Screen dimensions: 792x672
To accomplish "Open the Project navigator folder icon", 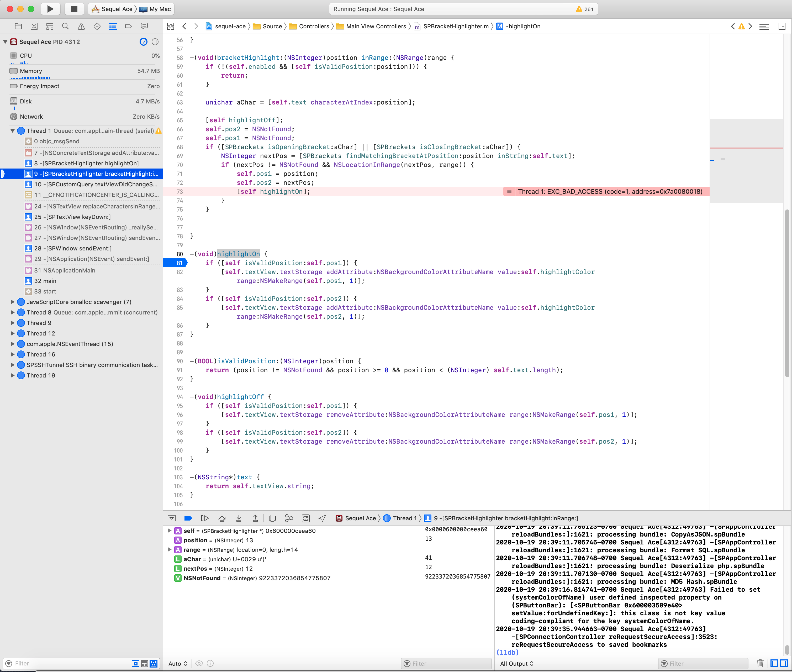I will point(18,26).
